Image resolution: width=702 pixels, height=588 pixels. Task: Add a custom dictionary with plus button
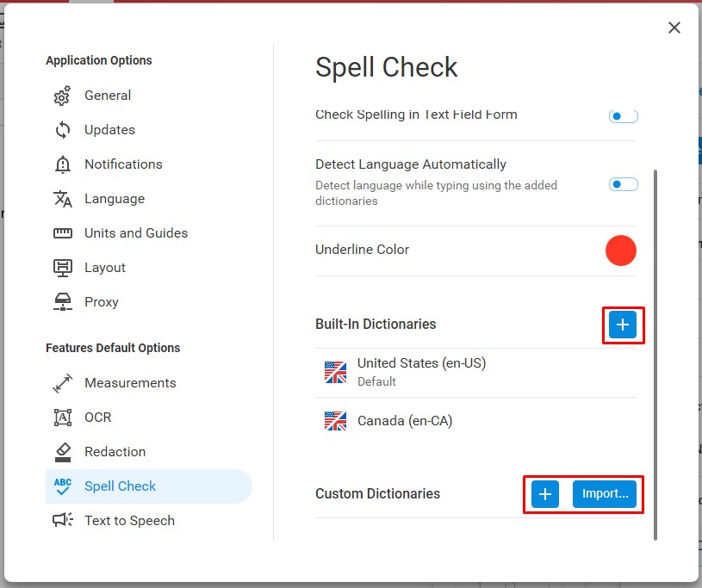coord(545,494)
